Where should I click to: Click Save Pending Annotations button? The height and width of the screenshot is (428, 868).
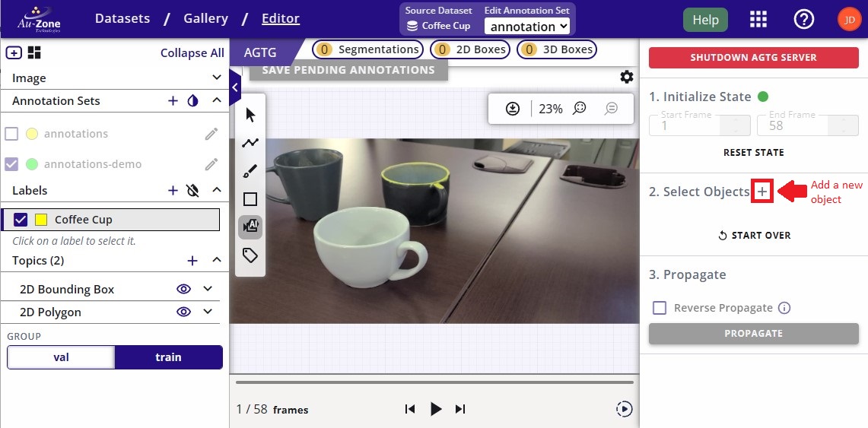tap(348, 70)
